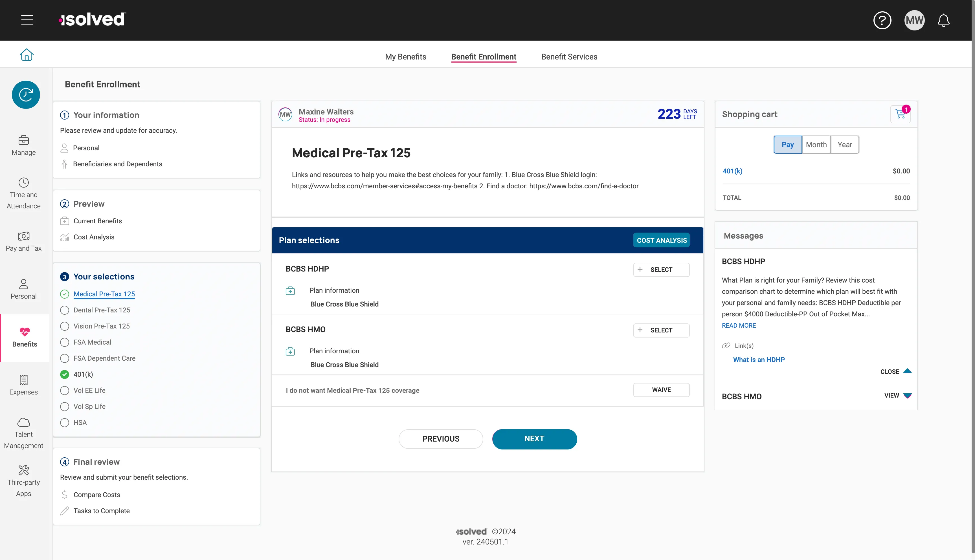975x560 pixels.
Task: Click the BCBS HDHP plan information icon
Action: [290, 291]
